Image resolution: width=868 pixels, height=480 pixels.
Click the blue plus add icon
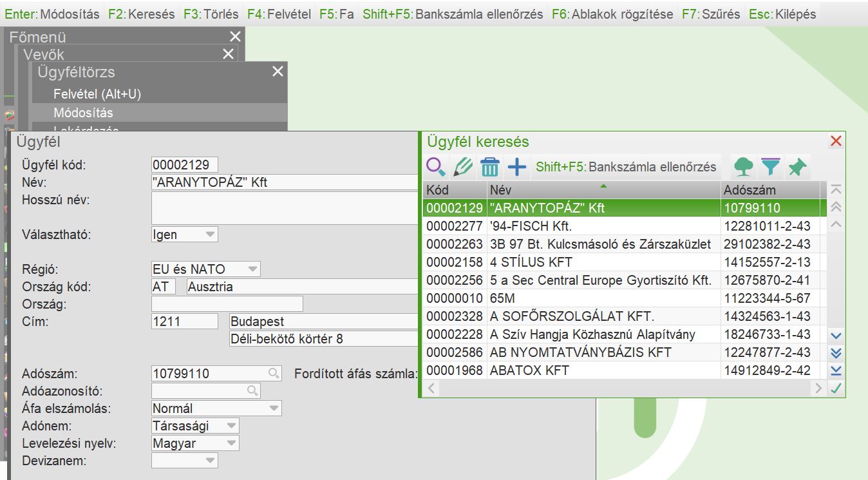[517, 168]
